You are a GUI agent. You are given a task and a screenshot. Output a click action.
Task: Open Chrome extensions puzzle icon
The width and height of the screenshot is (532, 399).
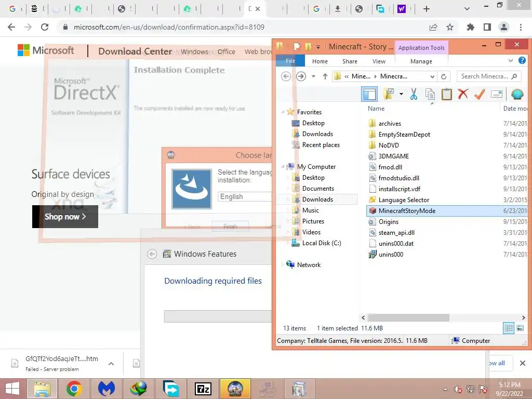pos(470,27)
